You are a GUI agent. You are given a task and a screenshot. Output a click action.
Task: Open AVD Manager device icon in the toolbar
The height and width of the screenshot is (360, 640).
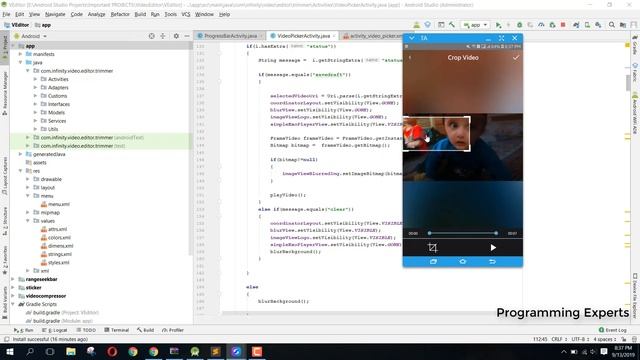click(x=587, y=25)
